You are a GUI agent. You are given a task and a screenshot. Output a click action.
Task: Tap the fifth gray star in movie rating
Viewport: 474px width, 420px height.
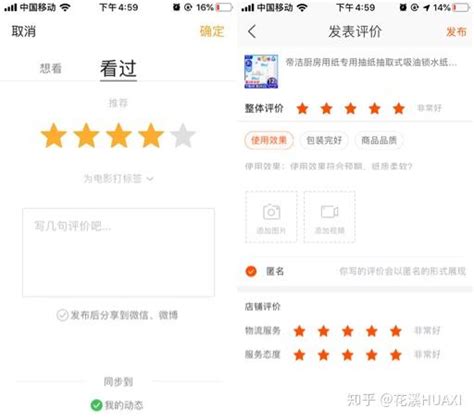pyautogui.click(x=183, y=135)
